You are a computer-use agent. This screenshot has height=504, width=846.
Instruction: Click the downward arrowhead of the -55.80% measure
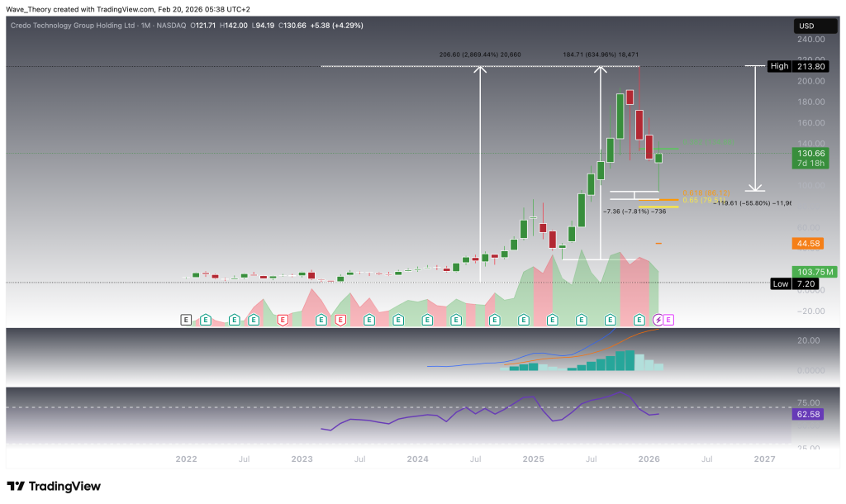point(754,188)
